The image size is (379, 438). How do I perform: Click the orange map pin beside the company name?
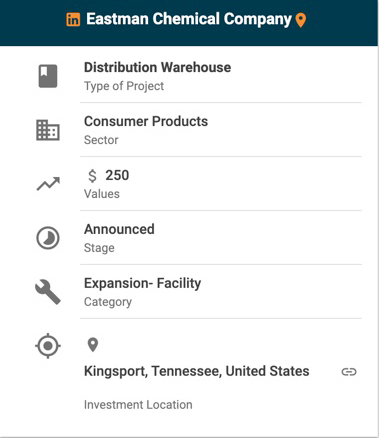click(301, 20)
